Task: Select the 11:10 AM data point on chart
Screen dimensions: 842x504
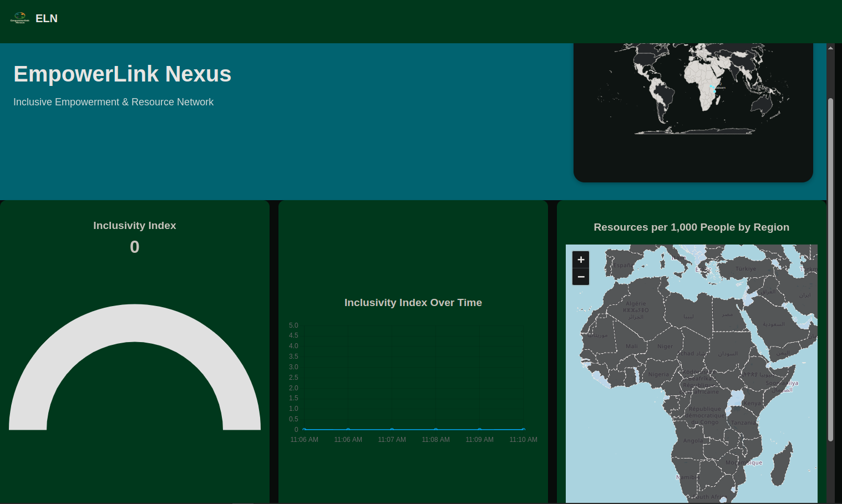Action: click(x=523, y=429)
